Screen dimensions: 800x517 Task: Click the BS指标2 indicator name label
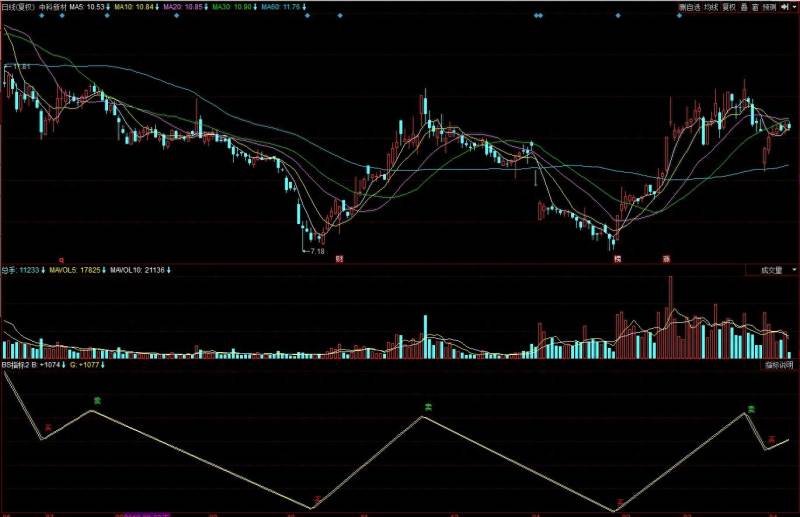click(16, 365)
